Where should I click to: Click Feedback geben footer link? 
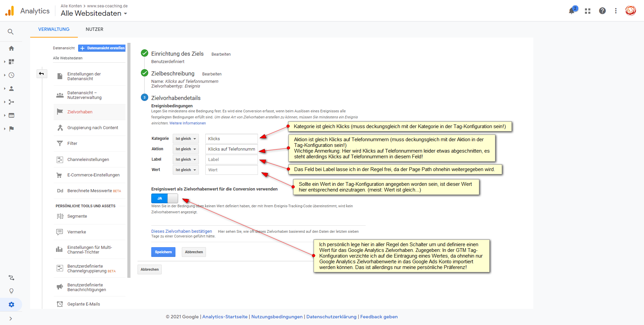[x=379, y=317]
